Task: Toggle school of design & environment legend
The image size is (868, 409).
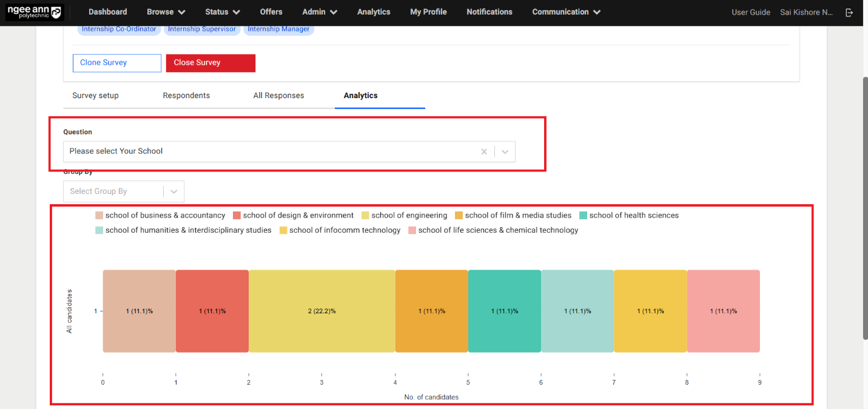Action: click(293, 216)
